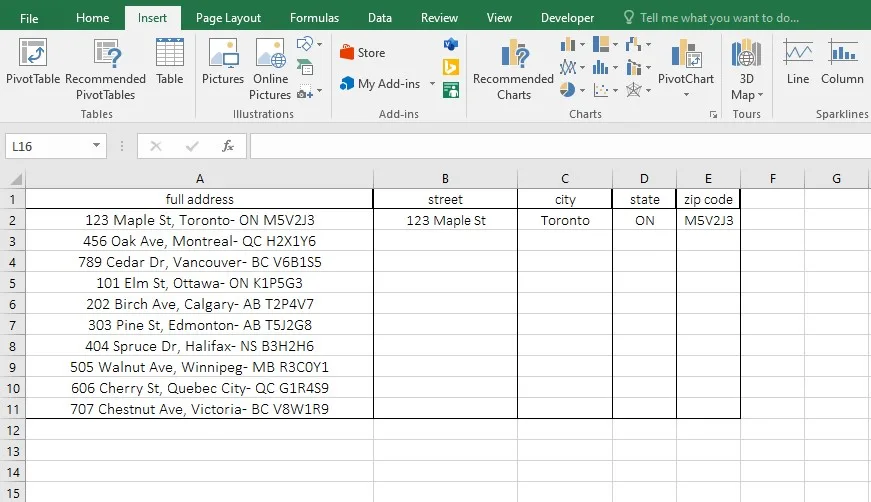Open Recommended PivotTables
Viewport: 871px width, 502px height.
click(106, 69)
